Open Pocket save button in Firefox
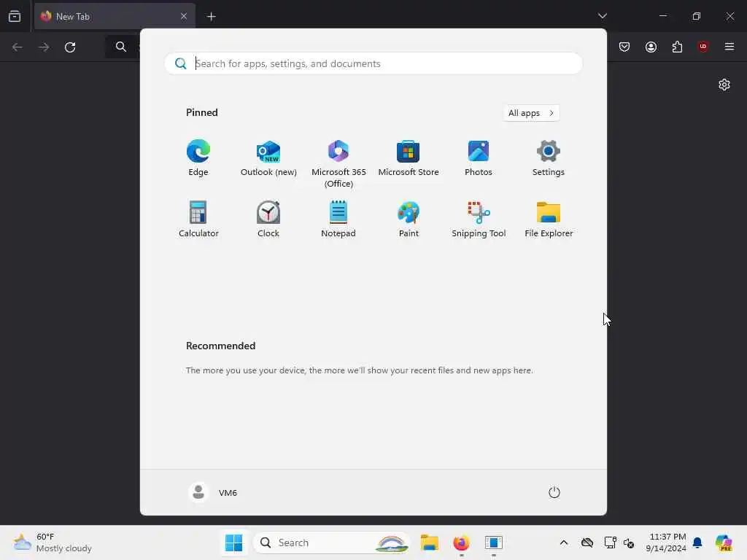Viewport: 747px width, 560px height. pyautogui.click(x=624, y=47)
